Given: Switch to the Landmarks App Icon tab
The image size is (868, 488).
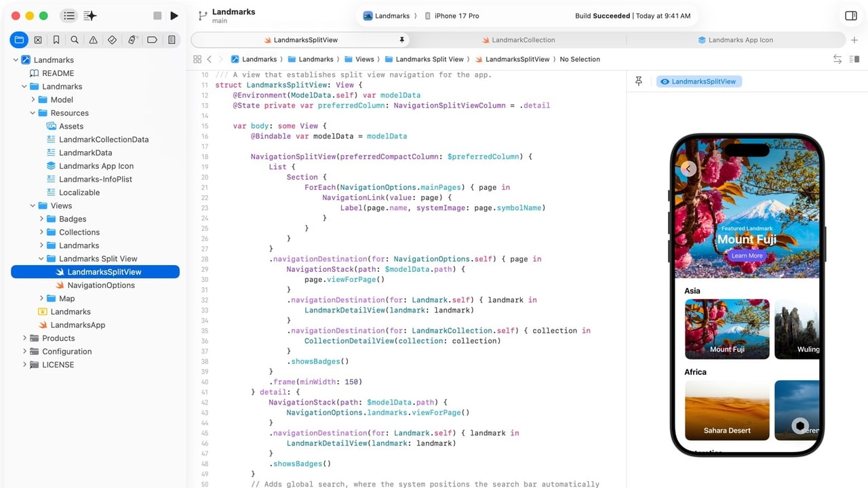Looking at the screenshot, I should click(x=736, y=40).
